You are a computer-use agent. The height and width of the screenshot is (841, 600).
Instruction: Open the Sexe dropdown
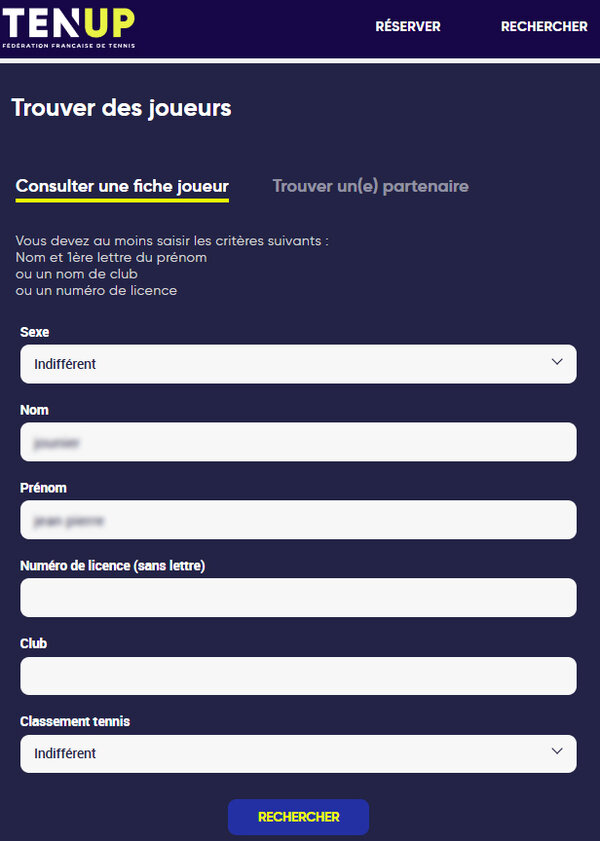298,364
